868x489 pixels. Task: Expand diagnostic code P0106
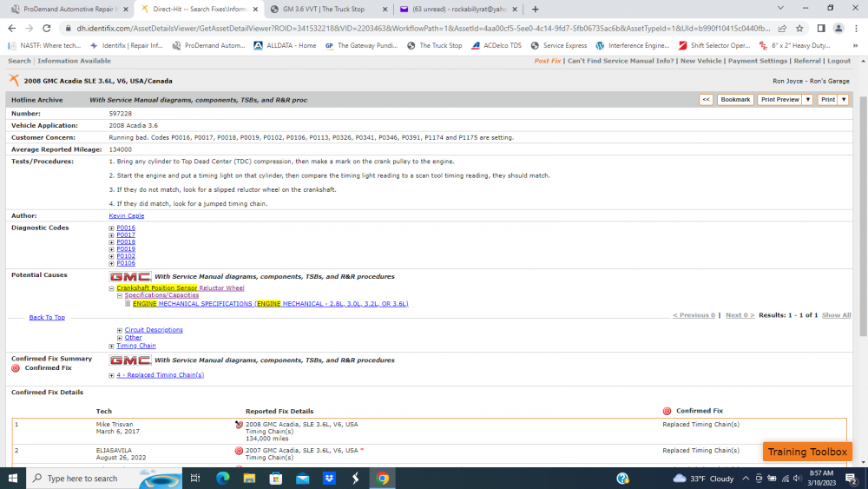click(x=111, y=263)
